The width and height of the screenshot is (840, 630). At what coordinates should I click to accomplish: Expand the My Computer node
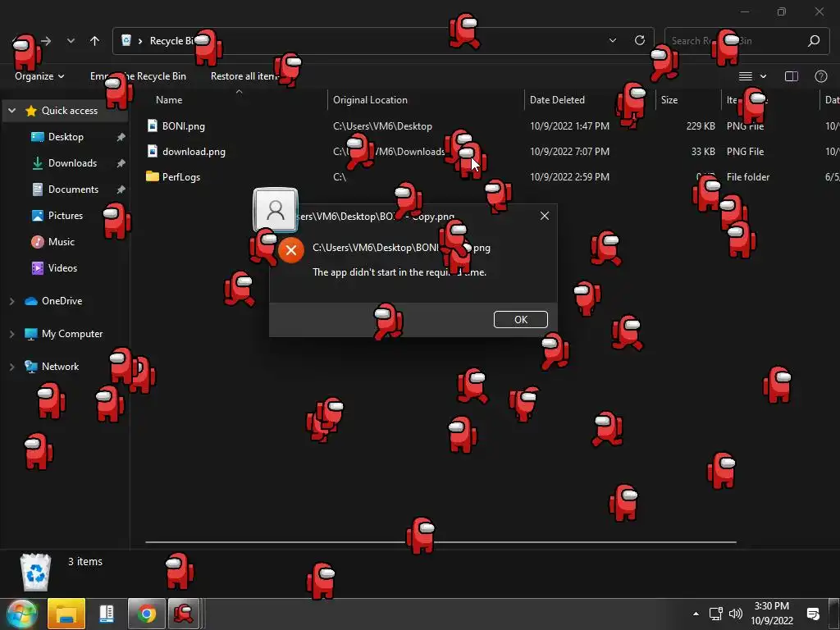click(x=11, y=335)
